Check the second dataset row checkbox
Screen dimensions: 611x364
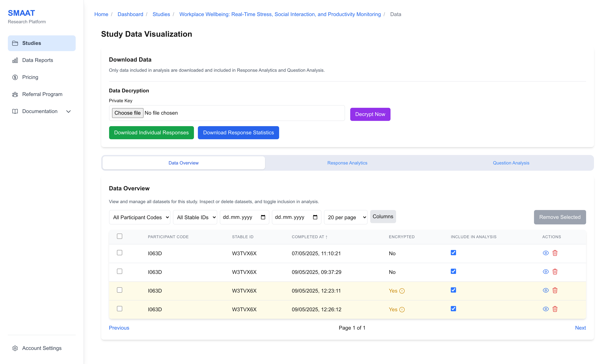click(120, 271)
